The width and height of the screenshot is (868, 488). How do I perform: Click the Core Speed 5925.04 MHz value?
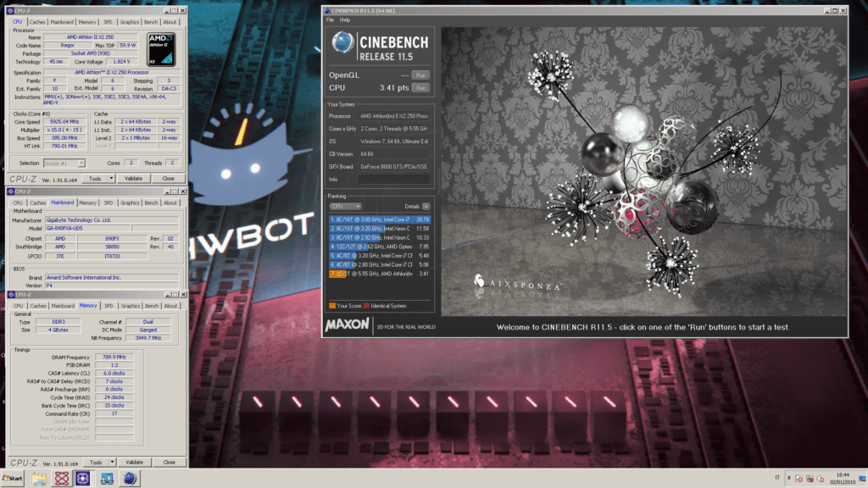coord(64,122)
